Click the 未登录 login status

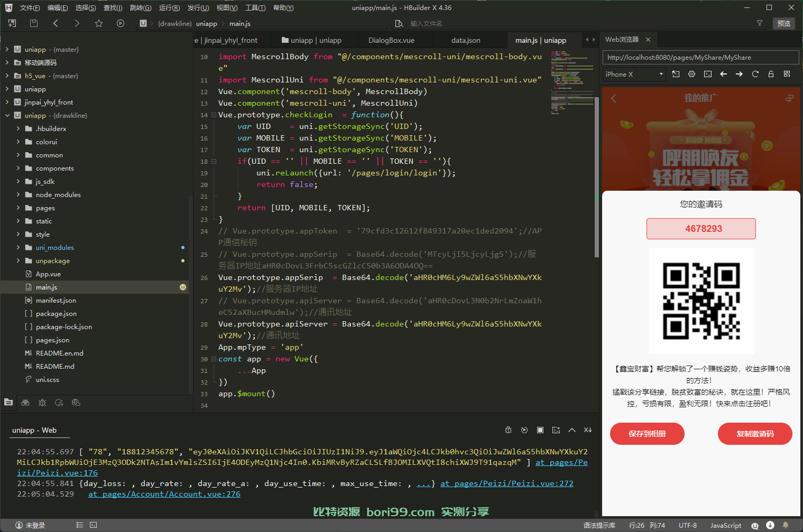[x=30, y=525]
